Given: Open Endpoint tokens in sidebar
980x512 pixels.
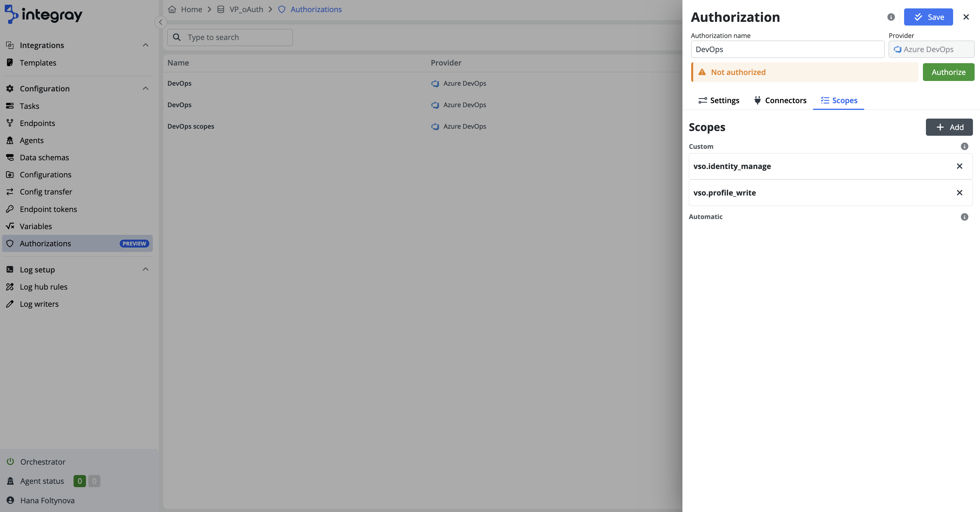Looking at the screenshot, I should tap(48, 209).
